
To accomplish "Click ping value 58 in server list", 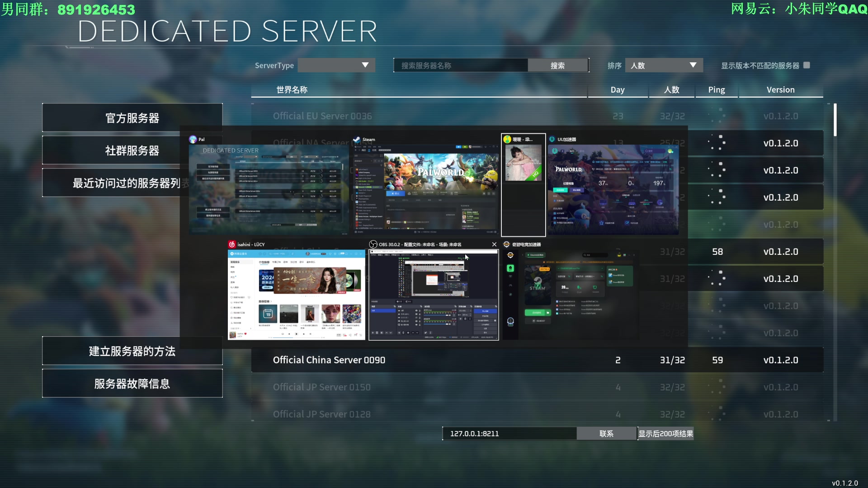I will (717, 252).
